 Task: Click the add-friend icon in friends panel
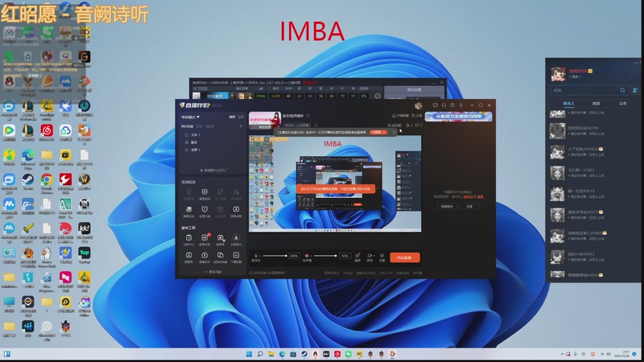pos(635,90)
